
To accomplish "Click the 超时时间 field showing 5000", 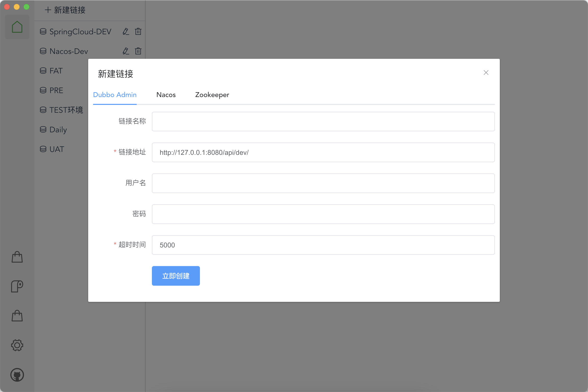I will [x=323, y=245].
